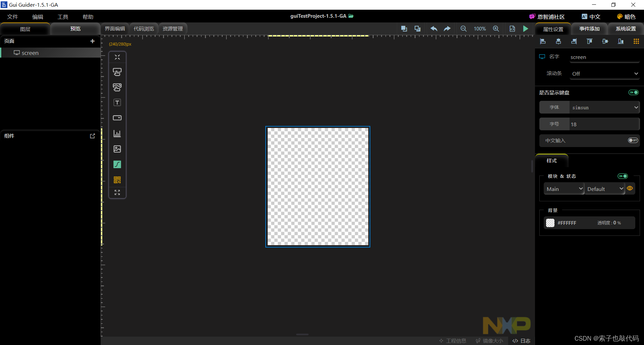
Task: Switch to the 预览 tab
Action: click(x=75, y=29)
